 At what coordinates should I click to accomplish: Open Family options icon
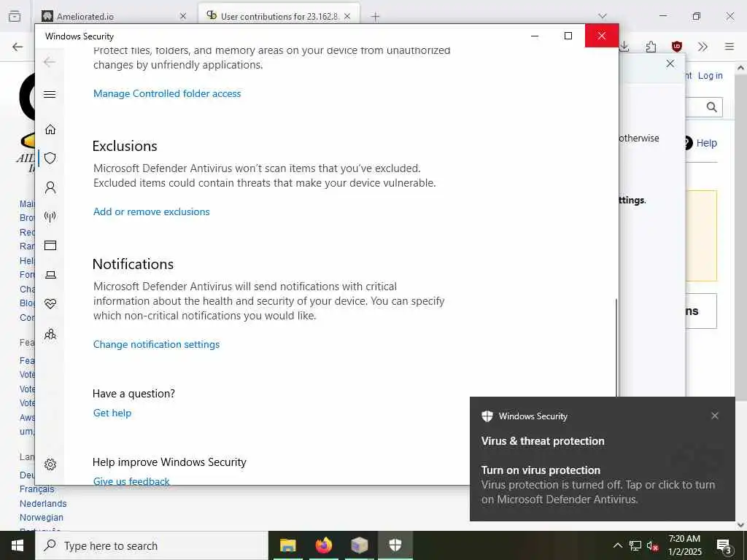click(x=50, y=334)
